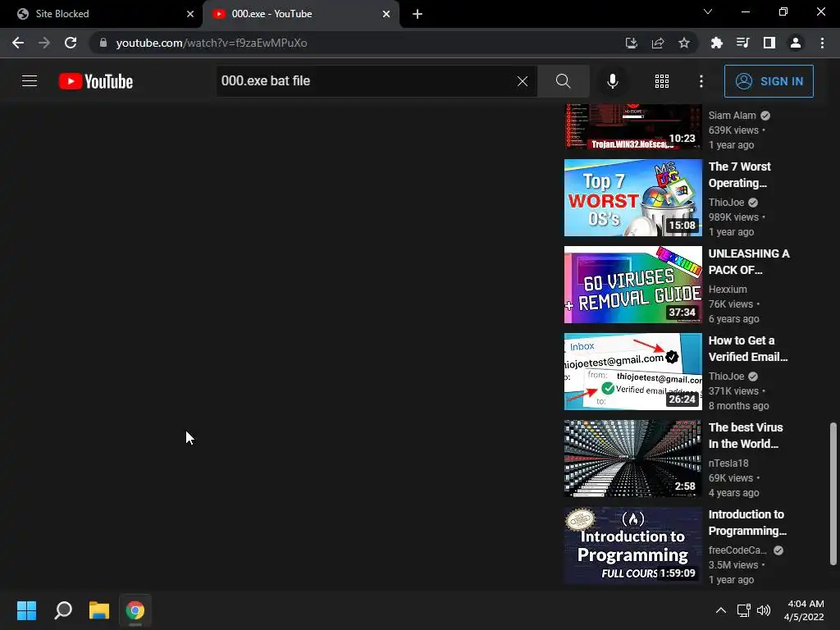
Task: Open The 7 Worst Operating title
Action: (x=740, y=175)
